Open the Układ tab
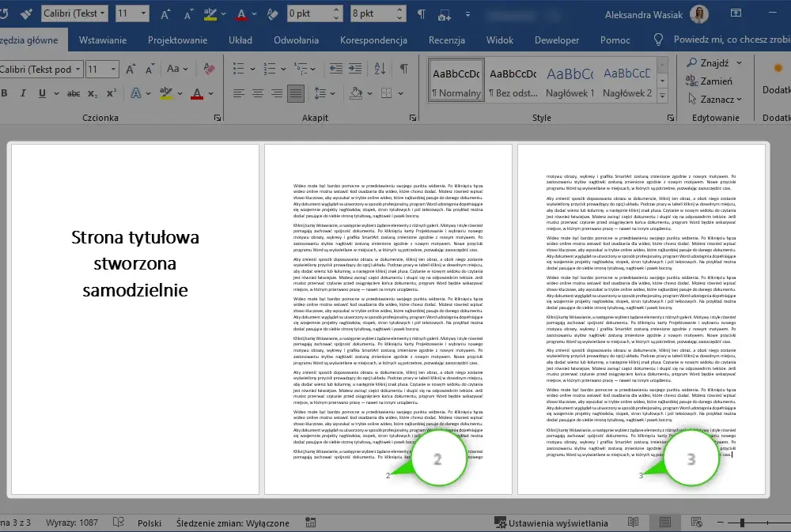The width and height of the screenshot is (791, 532). click(x=240, y=40)
